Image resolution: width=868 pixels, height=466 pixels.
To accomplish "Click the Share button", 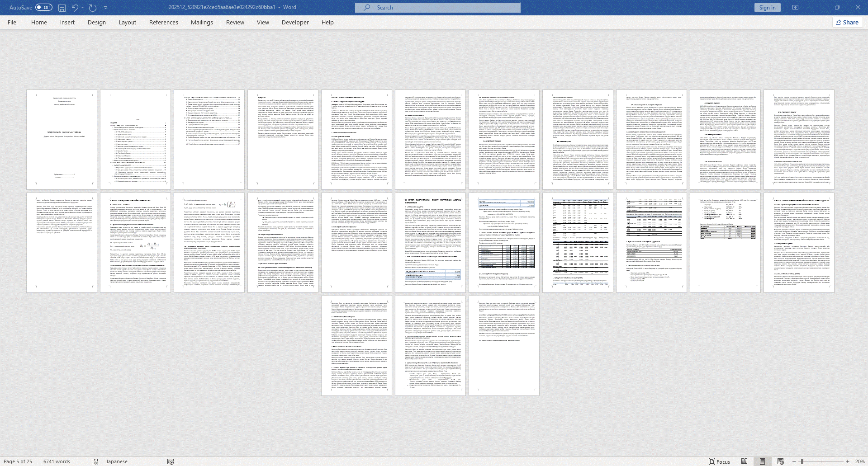I will [847, 22].
